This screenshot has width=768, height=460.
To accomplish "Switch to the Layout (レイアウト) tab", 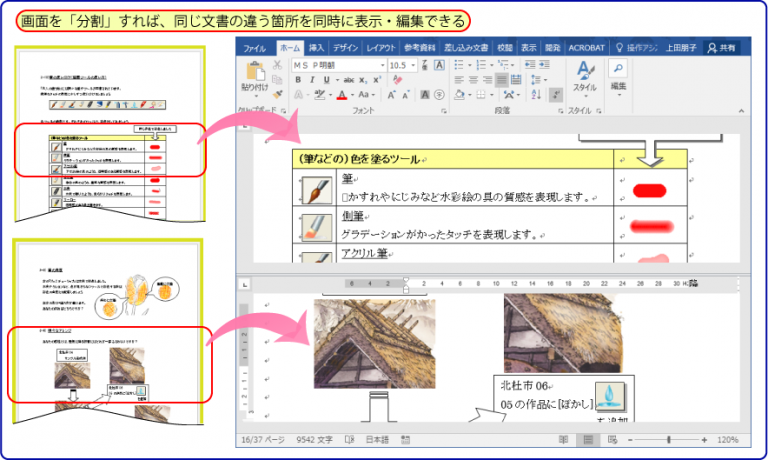I will click(381, 48).
